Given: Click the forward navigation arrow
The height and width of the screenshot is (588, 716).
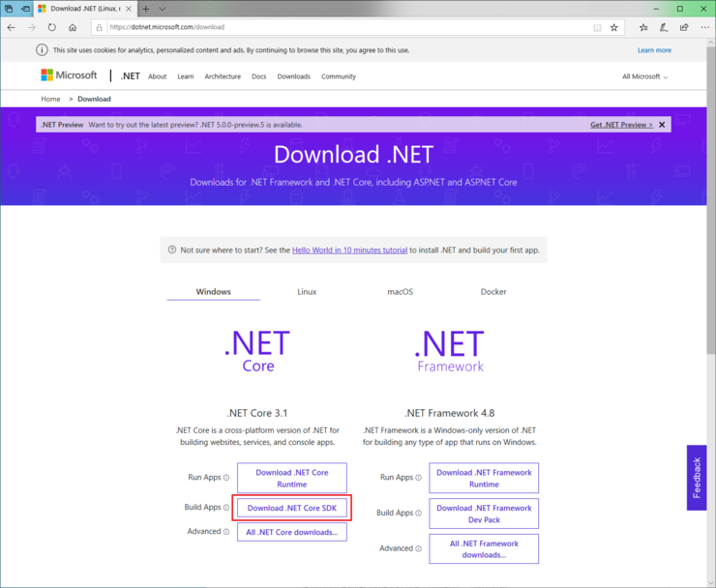Looking at the screenshot, I should (x=32, y=27).
